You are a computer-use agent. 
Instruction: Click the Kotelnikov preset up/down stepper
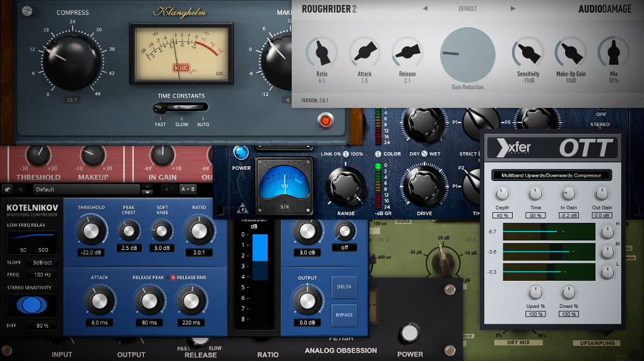pos(147,189)
